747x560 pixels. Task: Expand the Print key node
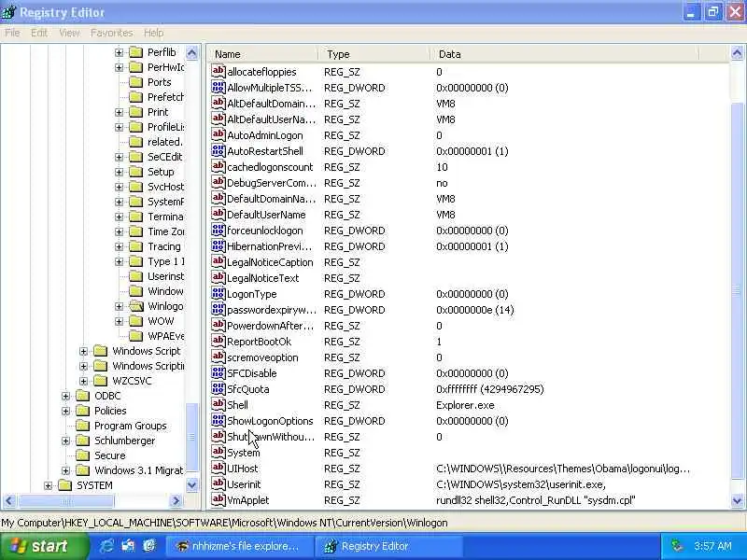pos(120,112)
